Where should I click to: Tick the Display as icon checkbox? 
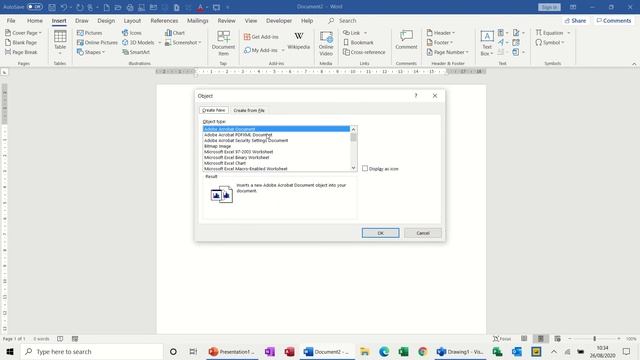pos(365,168)
